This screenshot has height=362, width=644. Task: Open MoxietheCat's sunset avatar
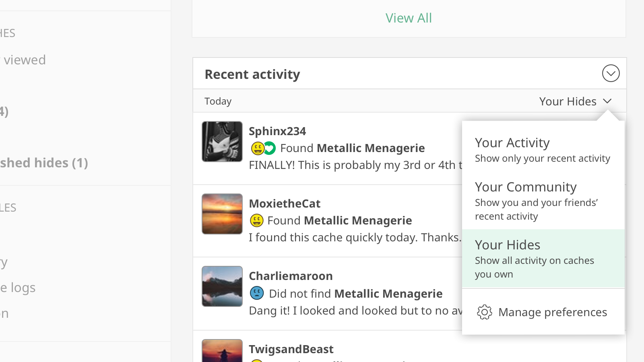tap(222, 214)
